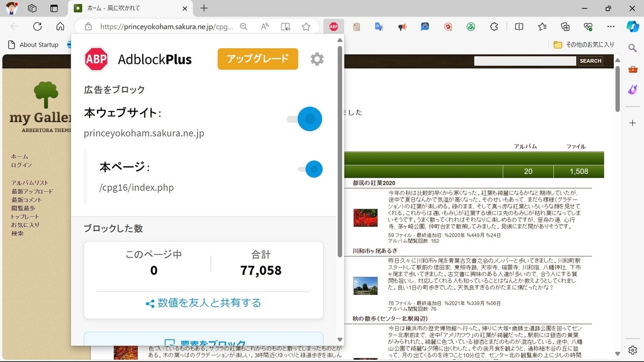Screen dimensions: 644x362
Task: Open zoom-out magnifier in address bar
Action: coord(244,26)
